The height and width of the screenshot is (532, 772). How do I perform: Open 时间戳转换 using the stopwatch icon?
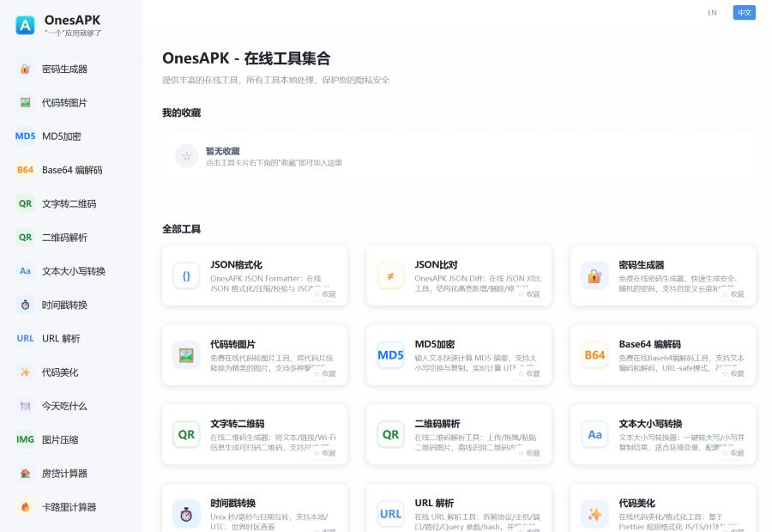tap(25, 305)
